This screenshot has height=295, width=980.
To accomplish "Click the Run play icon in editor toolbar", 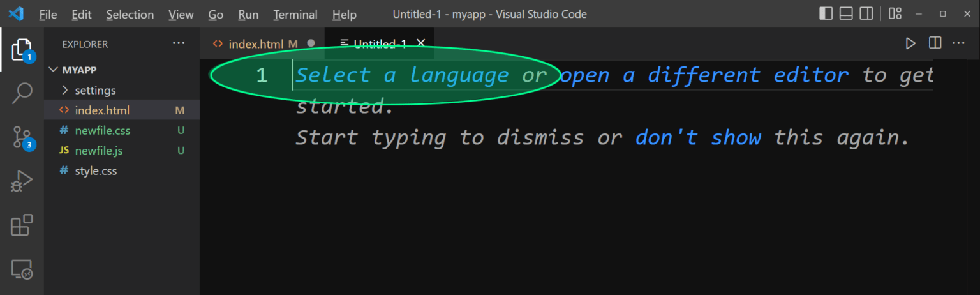I will (x=910, y=43).
